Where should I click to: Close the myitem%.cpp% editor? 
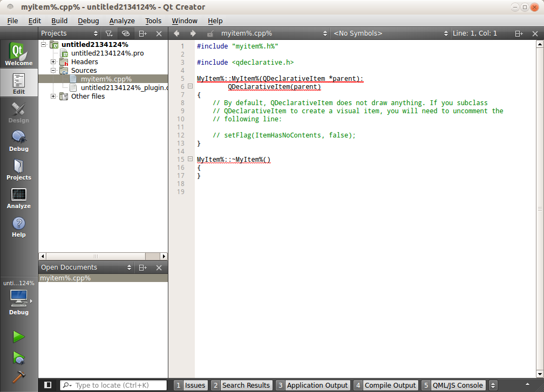pos(535,33)
